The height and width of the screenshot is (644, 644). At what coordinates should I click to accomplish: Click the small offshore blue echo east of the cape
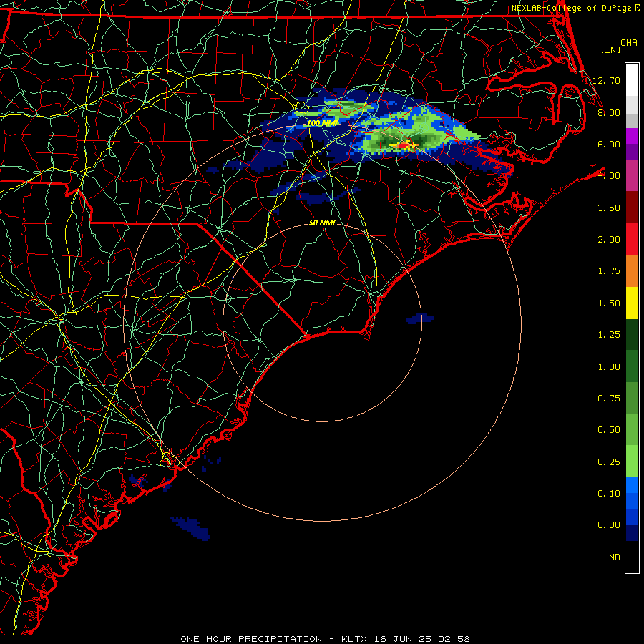click(419, 318)
